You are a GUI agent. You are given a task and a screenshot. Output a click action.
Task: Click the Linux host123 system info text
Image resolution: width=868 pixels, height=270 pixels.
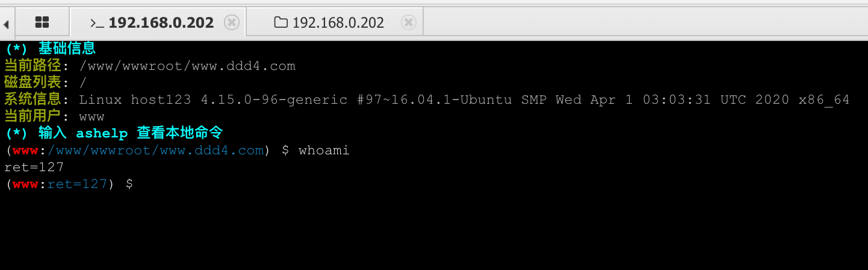coord(463,99)
